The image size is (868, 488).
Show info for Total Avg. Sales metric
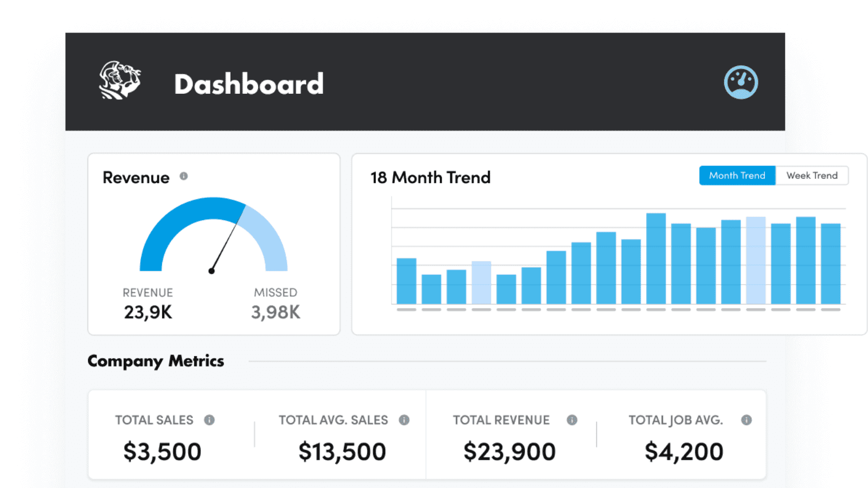click(x=404, y=420)
